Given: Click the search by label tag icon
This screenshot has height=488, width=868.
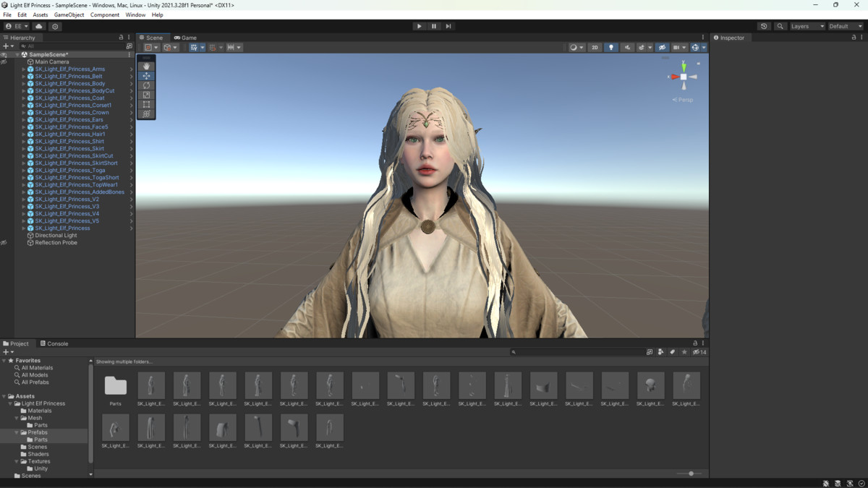Looking at the screenshot, I should click(x=673, y=352).
